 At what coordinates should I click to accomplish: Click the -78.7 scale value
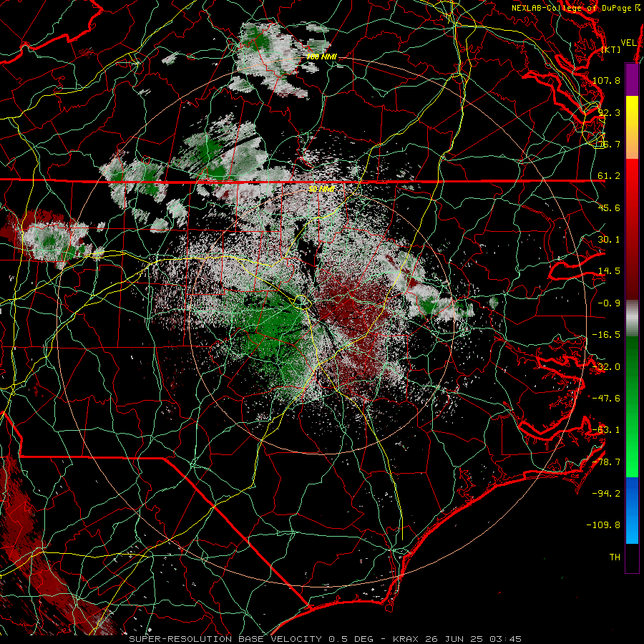click(607, 462)
